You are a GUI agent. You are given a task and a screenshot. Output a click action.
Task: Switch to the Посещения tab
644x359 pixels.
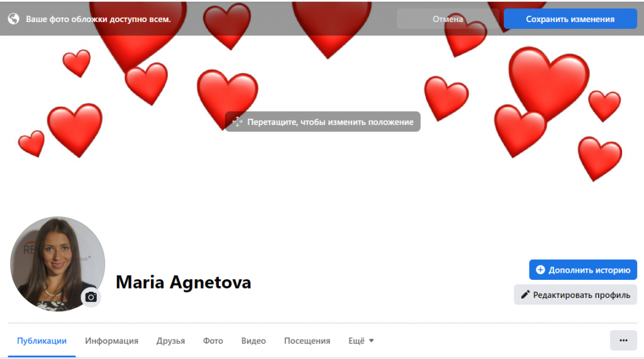(x=307, y=341)
